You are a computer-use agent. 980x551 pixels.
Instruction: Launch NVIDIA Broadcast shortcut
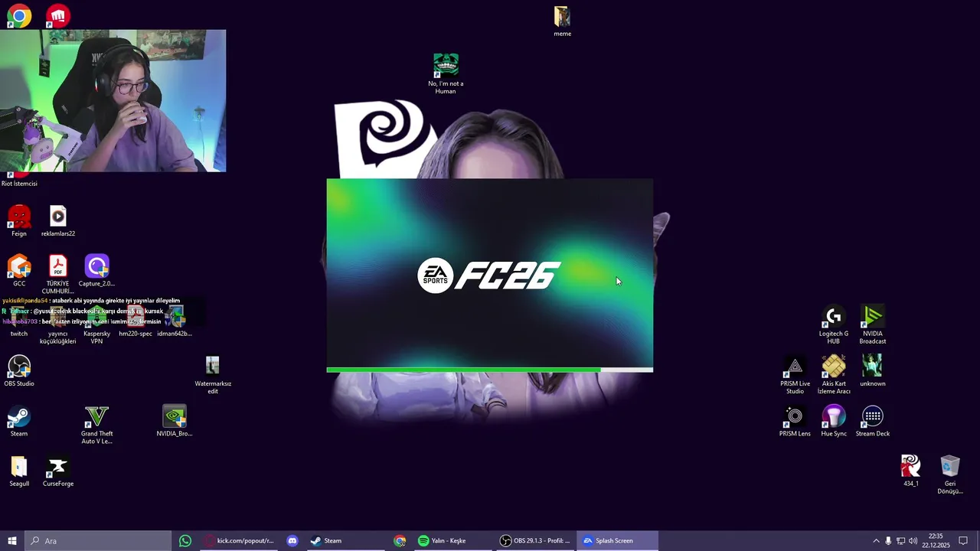tap(872, 324)
